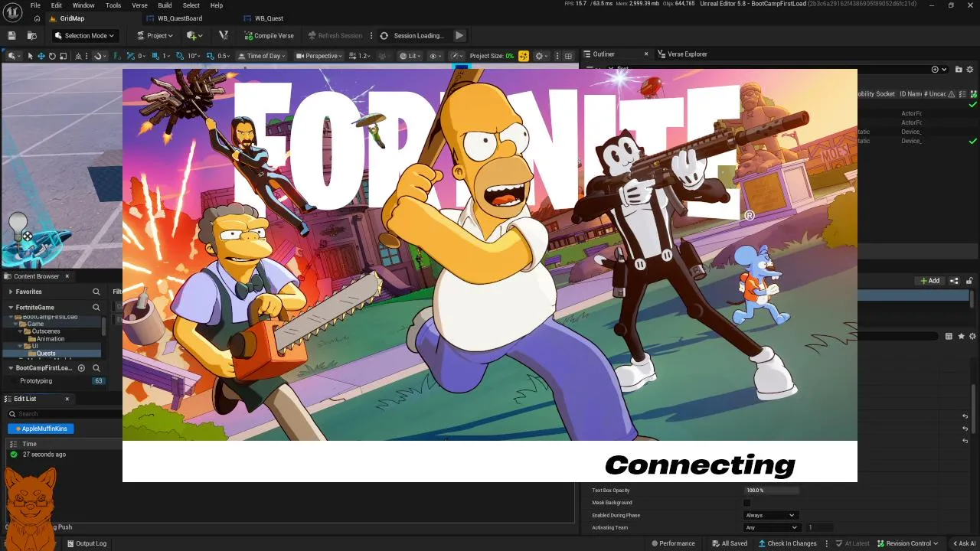The image size is (980, 551).
Task: Close the Outliner tab
Action: coord(646,54)
